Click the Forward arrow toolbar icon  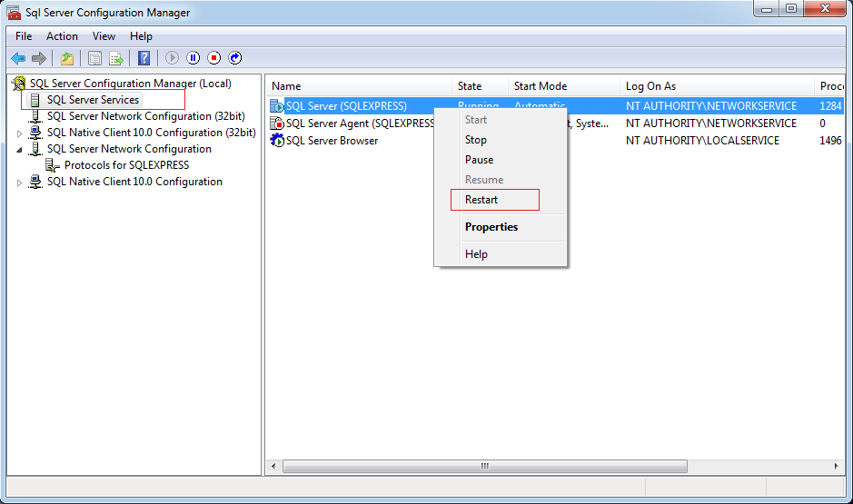pyautogui.click(x=39, y=58)
